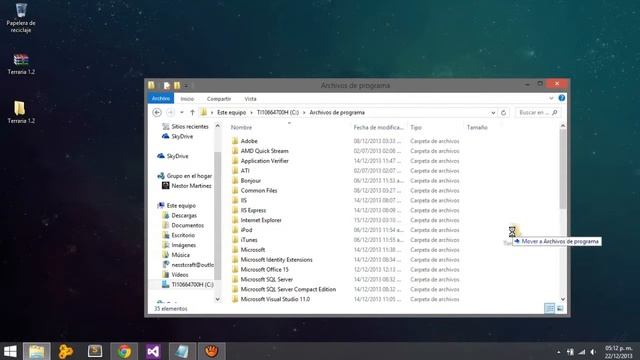The image size is (640, 360).
Task: Select Este equipo in navigation pane
Action: click(x=177, y=205)
